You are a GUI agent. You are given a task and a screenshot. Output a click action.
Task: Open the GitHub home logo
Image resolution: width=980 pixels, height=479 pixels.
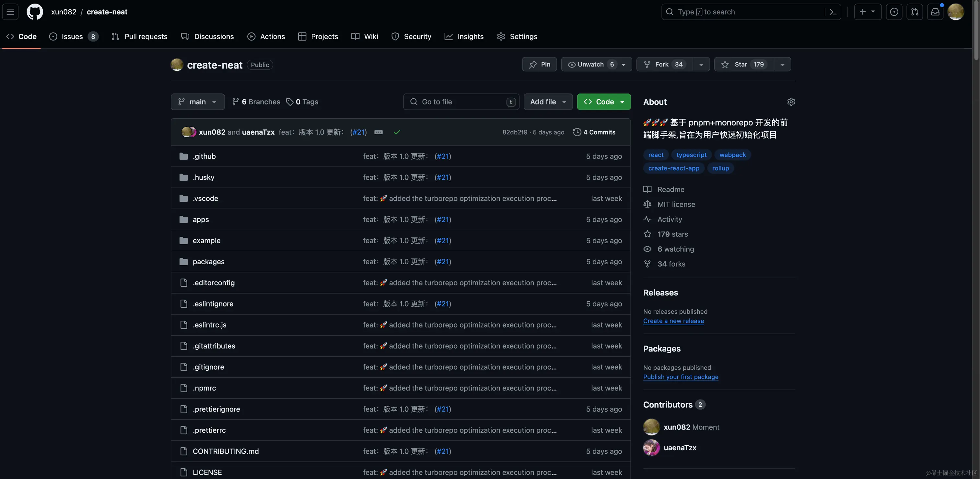point(35,12)
